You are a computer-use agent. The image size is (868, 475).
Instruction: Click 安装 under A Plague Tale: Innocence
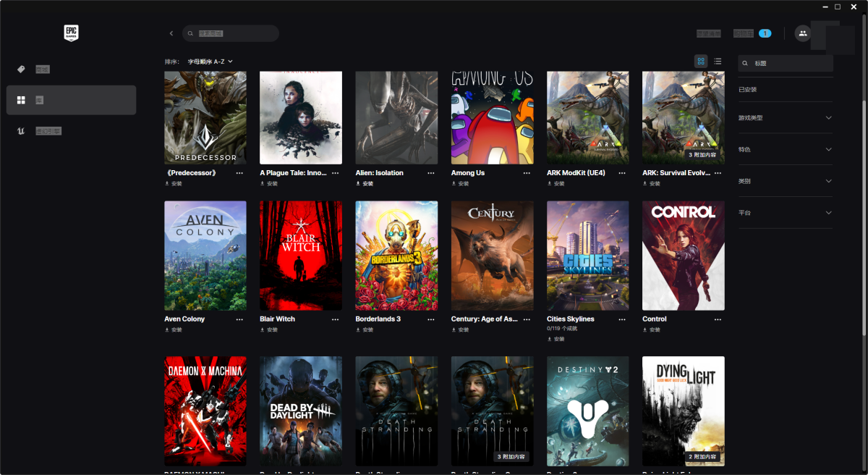pos(272,184)
